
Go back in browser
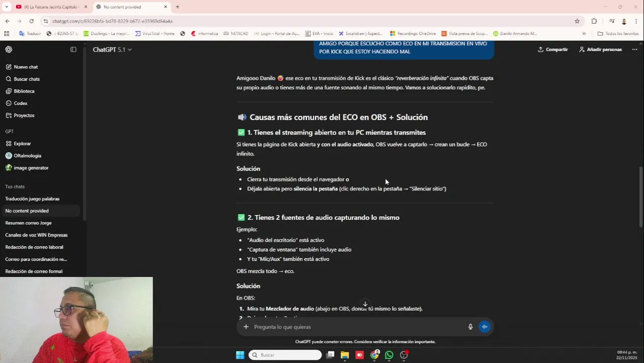click(7, 21)
